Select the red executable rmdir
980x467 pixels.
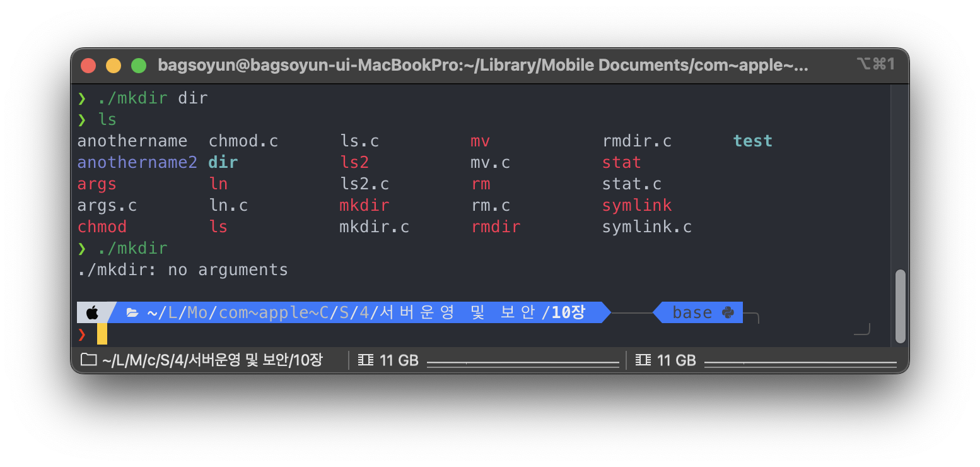496,227
